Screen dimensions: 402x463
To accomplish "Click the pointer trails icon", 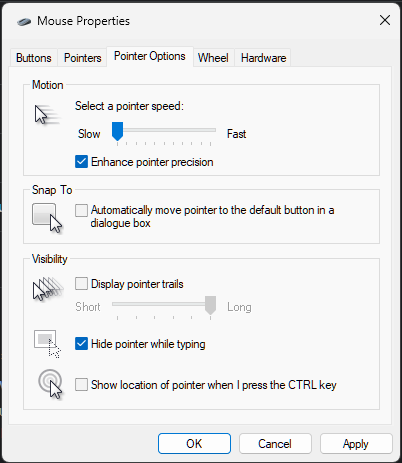I will (x=48, y=289).
